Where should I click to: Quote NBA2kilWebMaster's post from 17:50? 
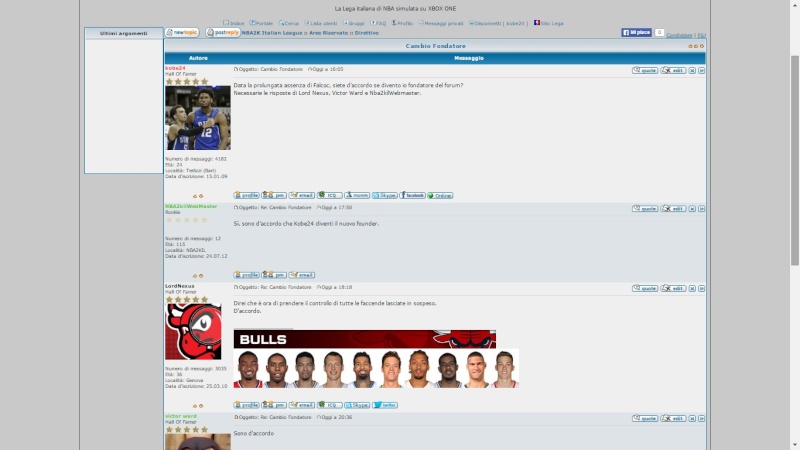[x=645, y=209]
